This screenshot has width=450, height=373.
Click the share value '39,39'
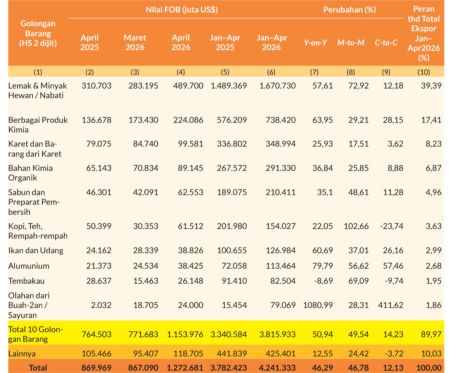pyautogui.click(x=431, y=86)
